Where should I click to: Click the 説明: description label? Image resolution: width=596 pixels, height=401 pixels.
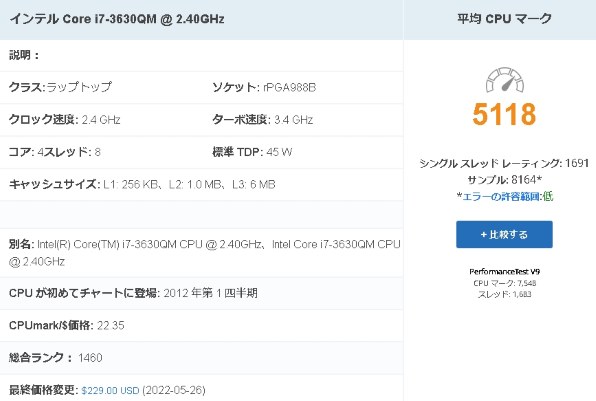click(x=24, y=55)
